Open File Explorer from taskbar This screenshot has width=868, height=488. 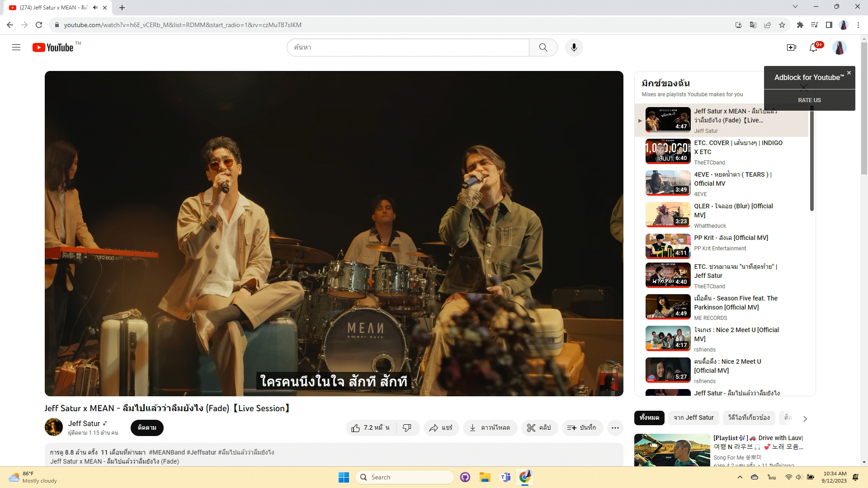click(485, 477)
